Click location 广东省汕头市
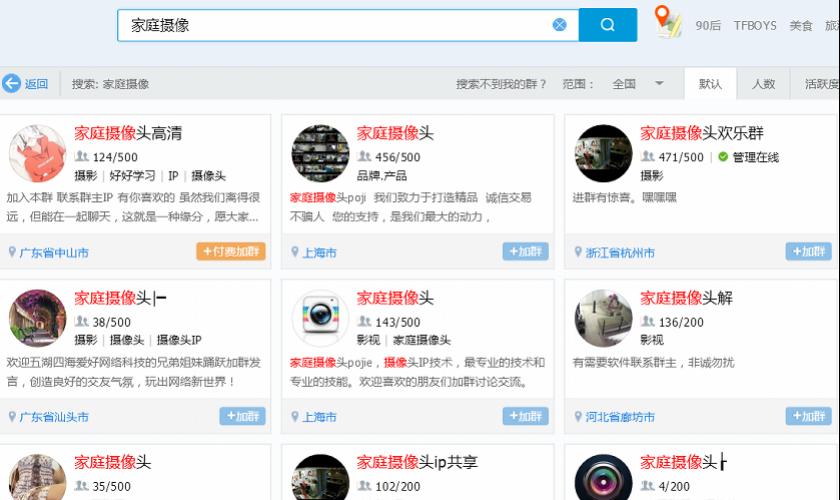840x500 pixels. (54, 417)
